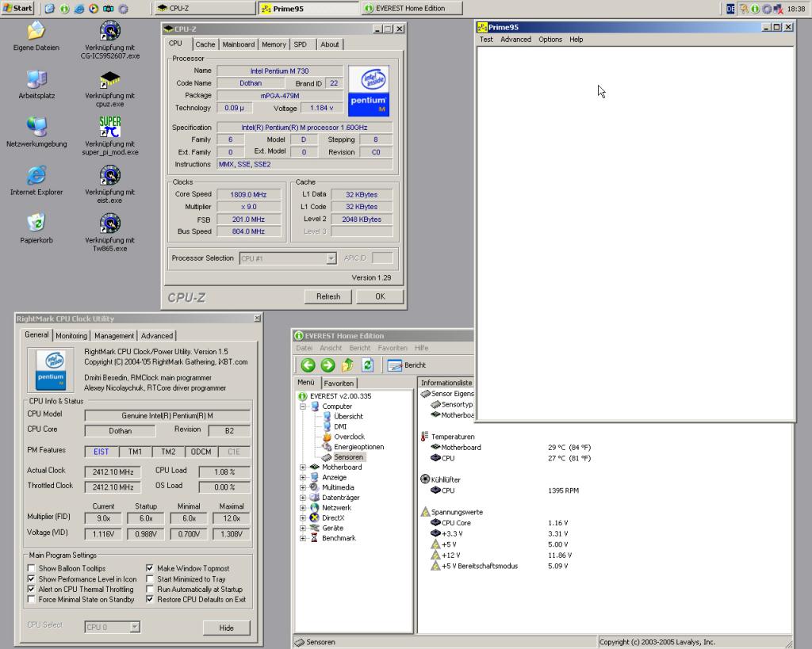
Task: Switch to CPU-Z Cache tab
Action: coord(205,44)
